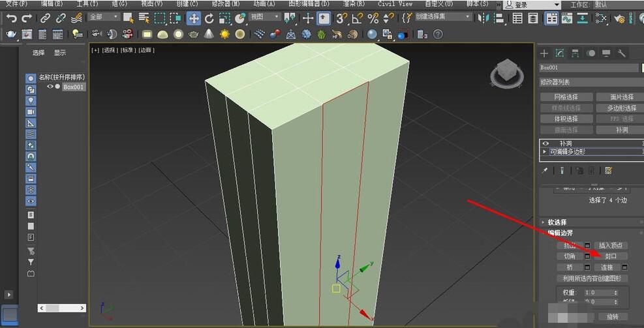Click the 插入顶点 button
The image size is (644, 328).
(x=611, y=245)
